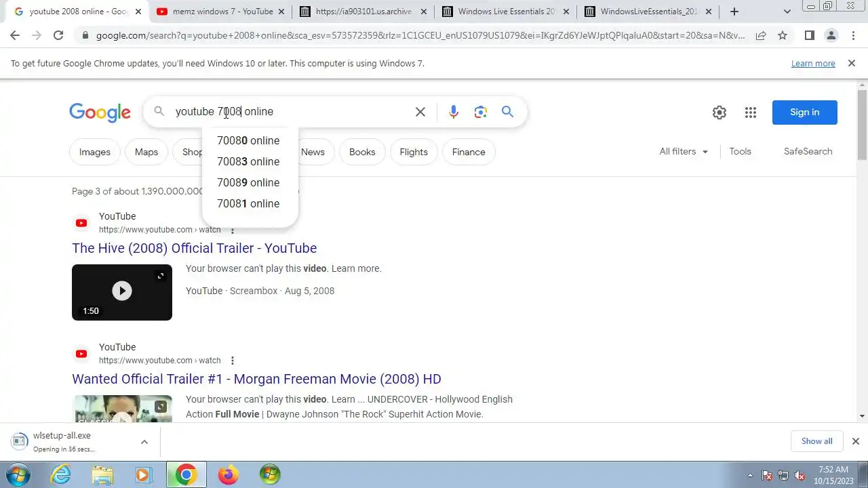868x488 pixels.
Task: Open Chrome three-dot menu
Action: [852, 35]
